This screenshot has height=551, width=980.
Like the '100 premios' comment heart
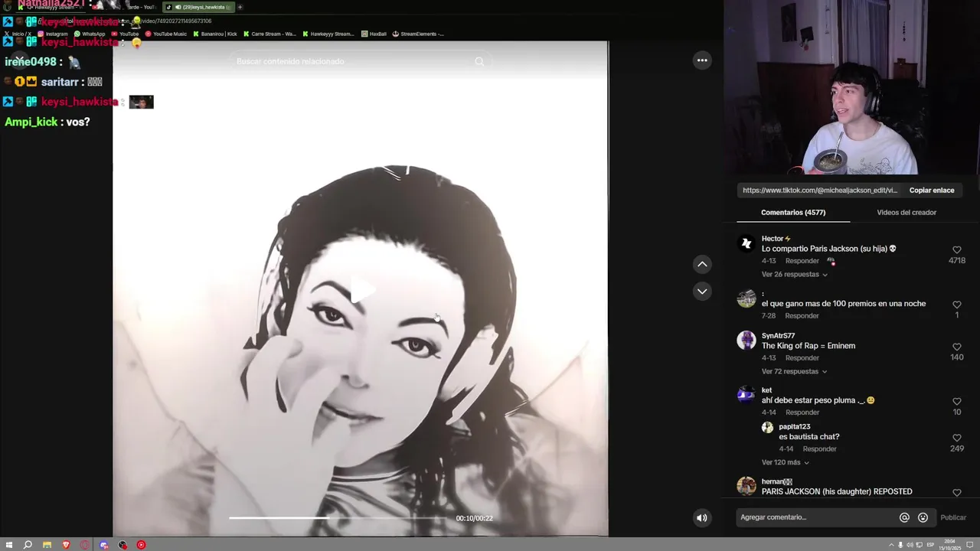point(956,305)
